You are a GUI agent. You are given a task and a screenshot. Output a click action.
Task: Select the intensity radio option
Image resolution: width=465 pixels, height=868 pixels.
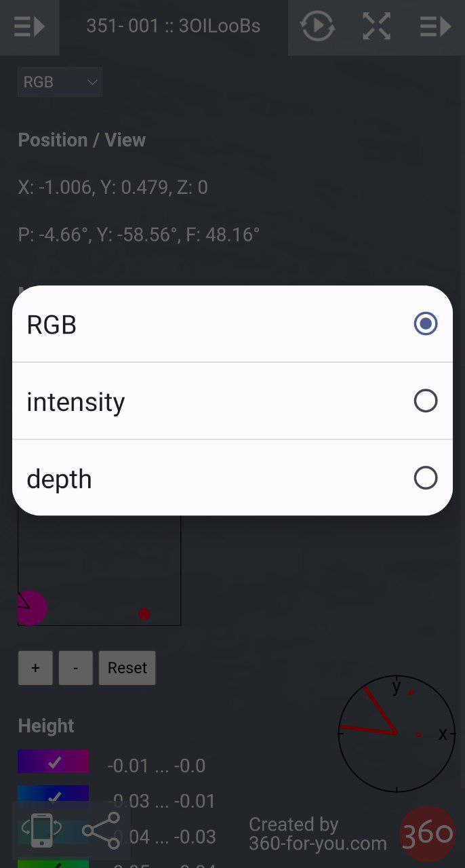425,401
